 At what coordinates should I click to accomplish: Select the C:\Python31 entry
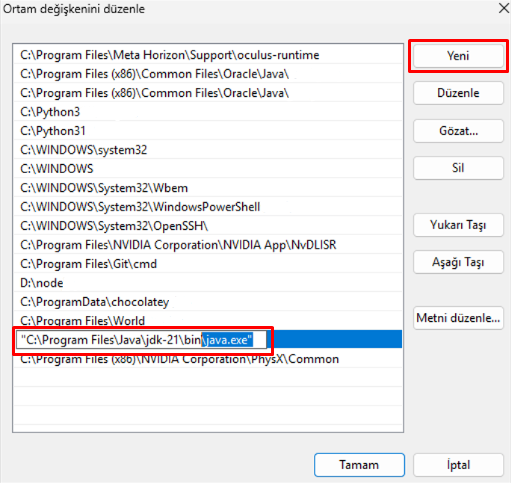pyautogui.click(x=208, y=131)
